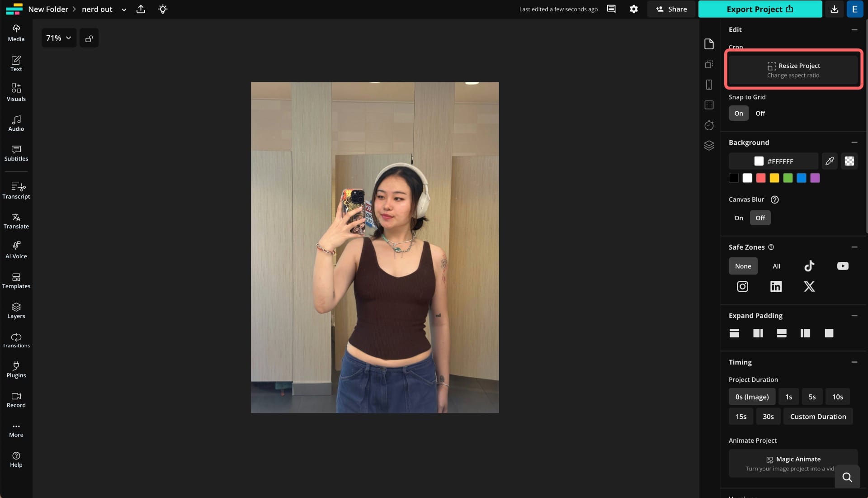Set project duration to Custom Duration

click(818, 416)
